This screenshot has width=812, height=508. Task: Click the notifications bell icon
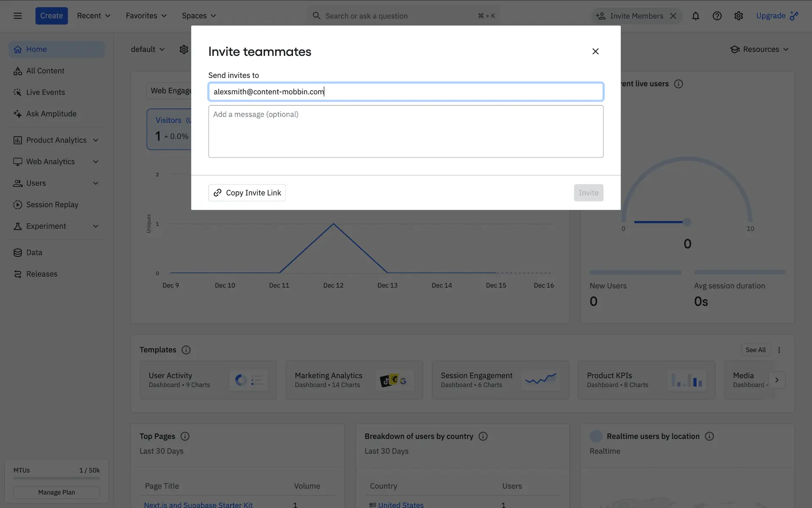[x=695, y=16]
